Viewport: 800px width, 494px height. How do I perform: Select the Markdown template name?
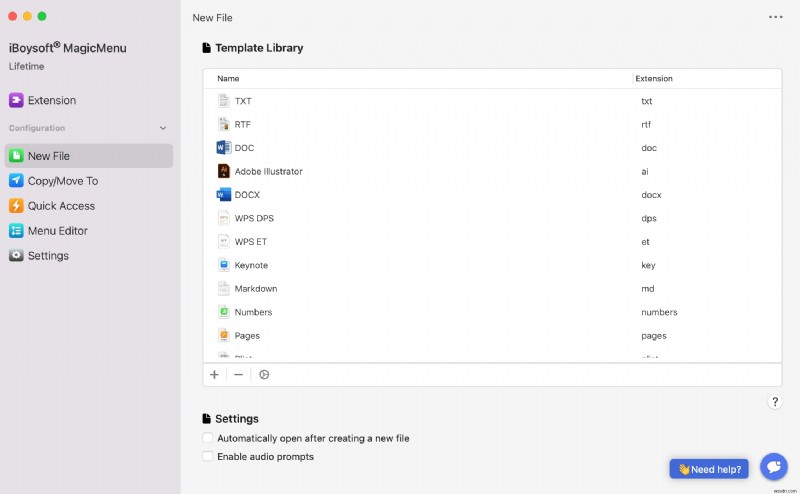(256, 289)
